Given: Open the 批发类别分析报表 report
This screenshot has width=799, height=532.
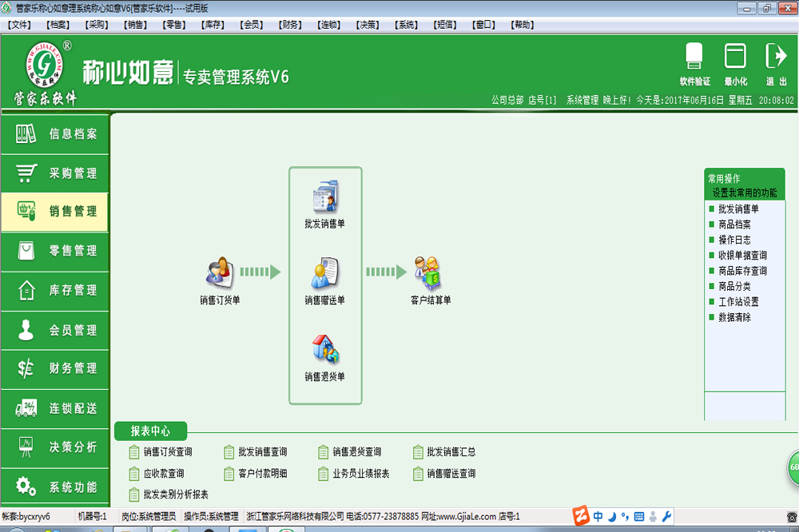Looking at the screenshot, I should [x=169, y=494].
